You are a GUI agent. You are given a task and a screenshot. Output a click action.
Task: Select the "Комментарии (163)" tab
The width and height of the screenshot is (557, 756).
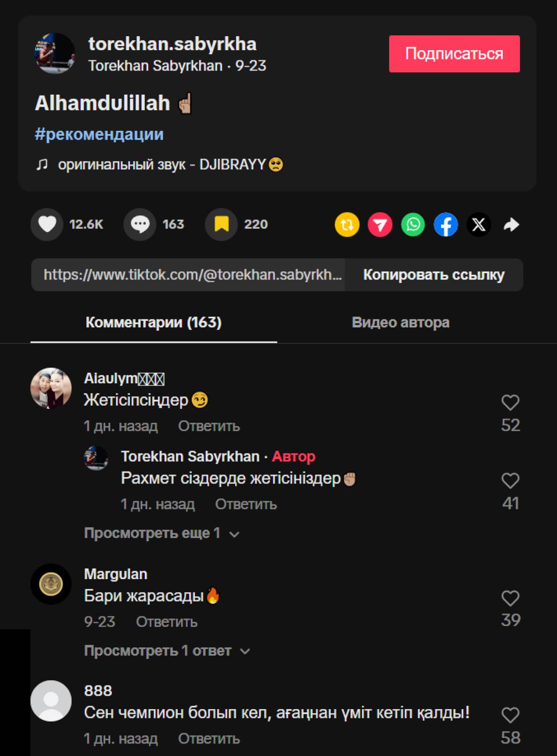[154, 323]
